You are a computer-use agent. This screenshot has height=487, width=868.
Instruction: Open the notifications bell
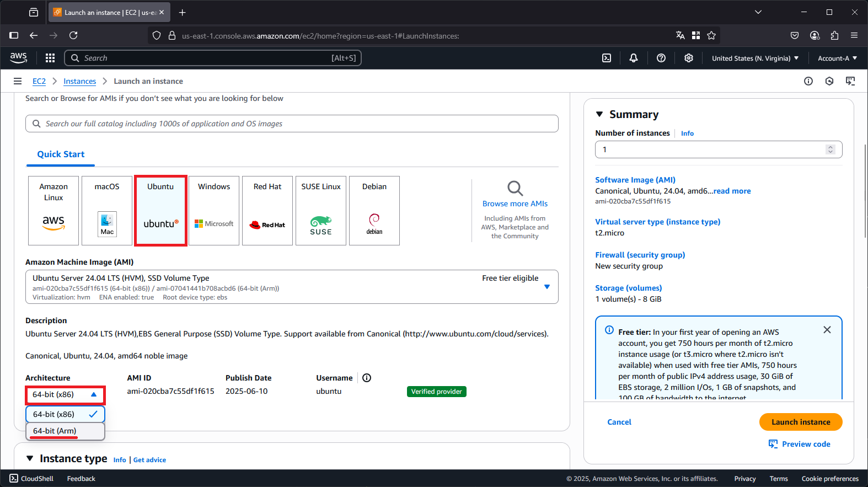634,58
